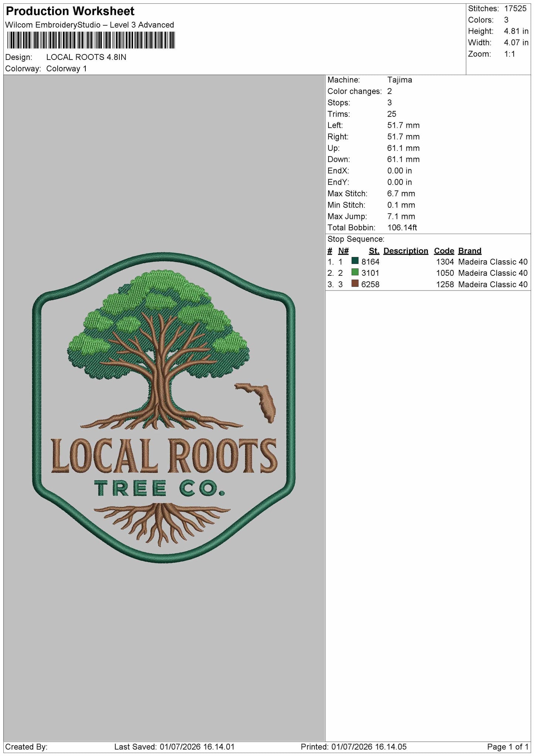Image resolution: width=534 pixels, height=756 pixels.
Task: Click the brown 6258 color swatch
Action: coord(355,284)
